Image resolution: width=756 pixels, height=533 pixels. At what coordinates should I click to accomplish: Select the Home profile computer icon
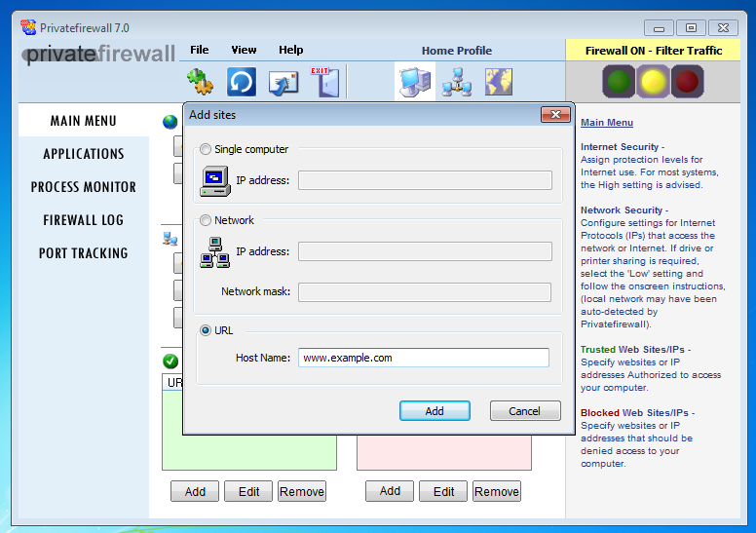pyautogui.click(x=415, y=82)
